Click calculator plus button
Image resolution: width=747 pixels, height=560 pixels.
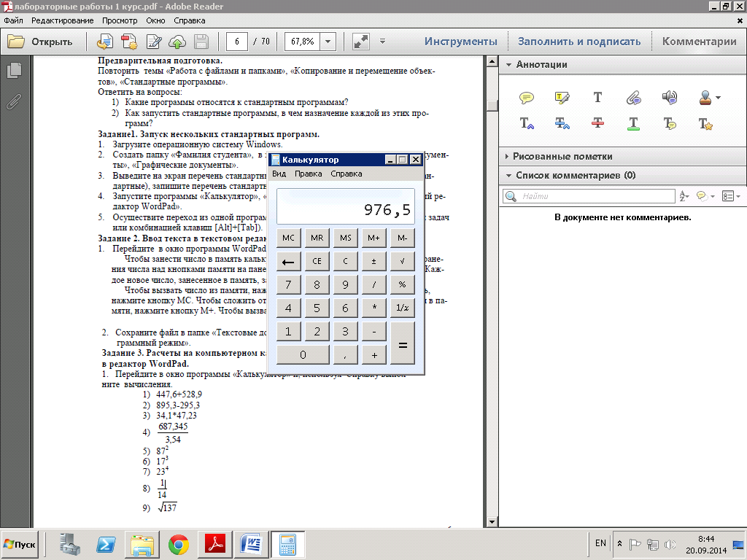tap(374, 355)
